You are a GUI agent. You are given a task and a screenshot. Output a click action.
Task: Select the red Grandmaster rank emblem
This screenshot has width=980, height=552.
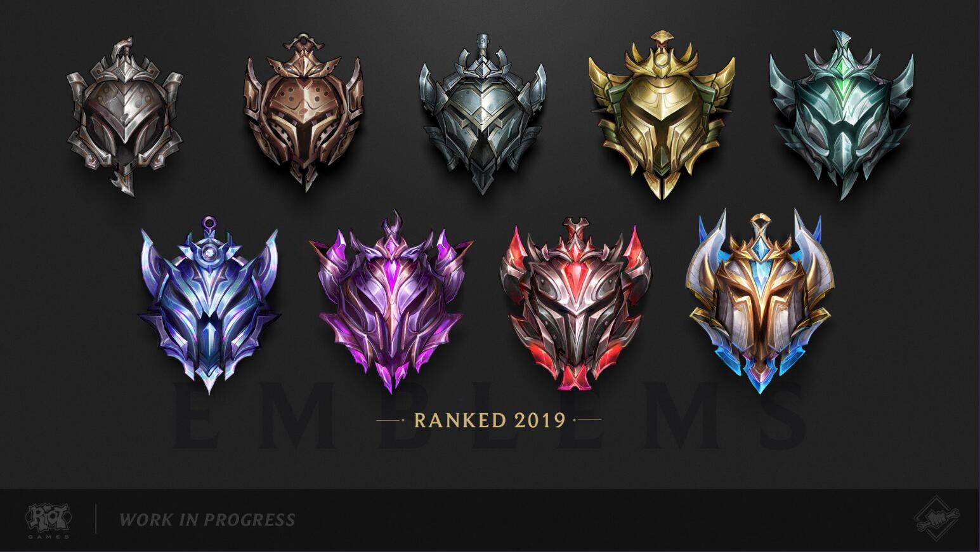click(574, 303)
